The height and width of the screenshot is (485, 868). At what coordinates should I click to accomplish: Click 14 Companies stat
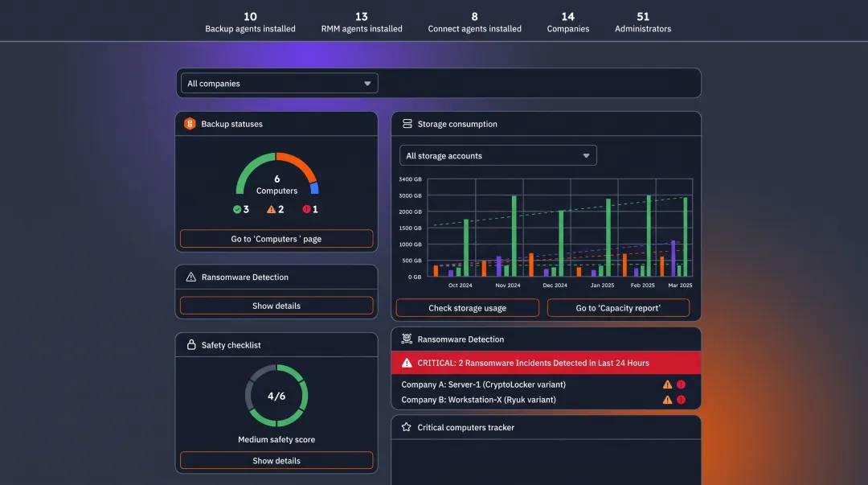point(568,23)
